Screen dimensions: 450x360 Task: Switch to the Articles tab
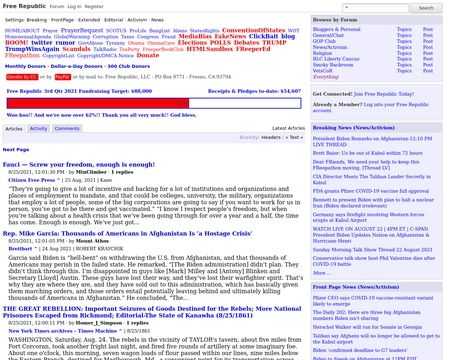[14, 129]
